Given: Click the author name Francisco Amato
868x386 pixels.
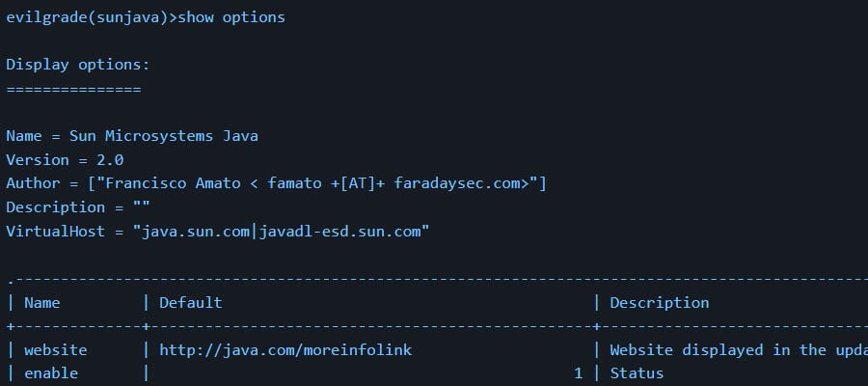Looking at the screenshot, I should [173, 183].
